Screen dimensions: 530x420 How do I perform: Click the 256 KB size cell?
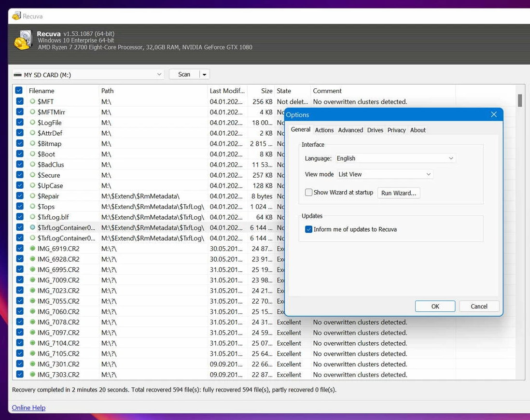coord(262,101)
